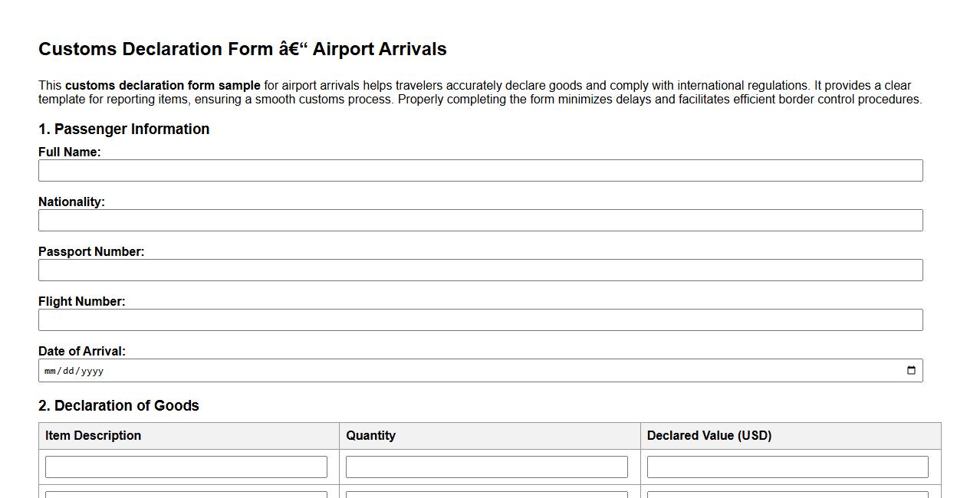Open the Date of Arrival calendar picker
This screenshot has height=498, width=980.
pyautogui.click(x=911, y=370)
